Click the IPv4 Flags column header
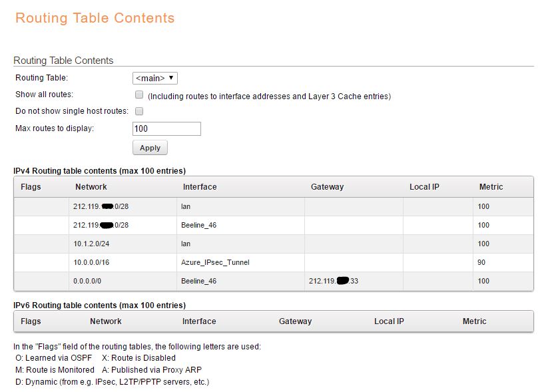The width and height of the screenshot is (540, 392). 31,187
